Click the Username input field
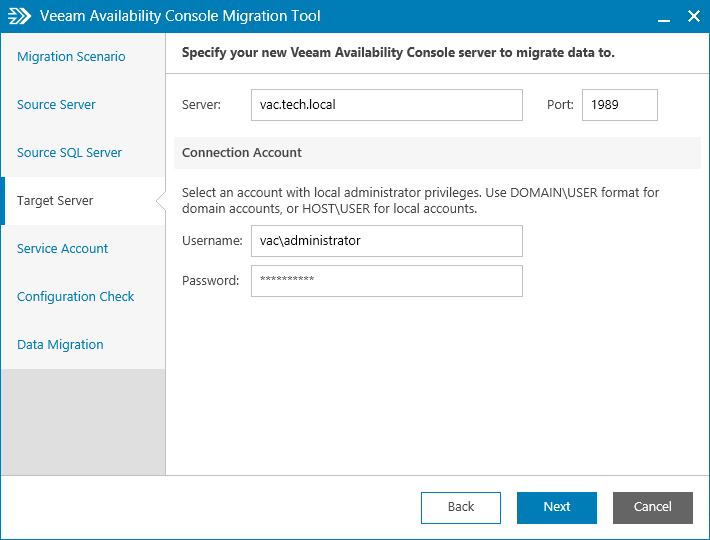This screenshot has width=710, height=540. point(386,241)
